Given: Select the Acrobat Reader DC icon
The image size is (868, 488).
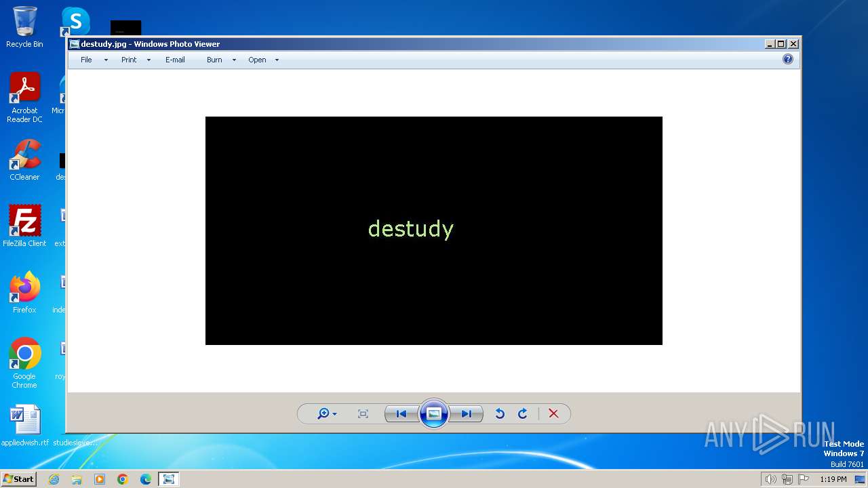Looking at the screenshot, I should [x=24, y=98].
